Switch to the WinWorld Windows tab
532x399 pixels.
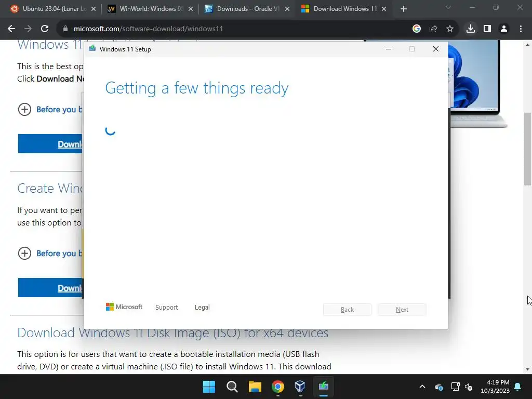(x=150, y=9)
